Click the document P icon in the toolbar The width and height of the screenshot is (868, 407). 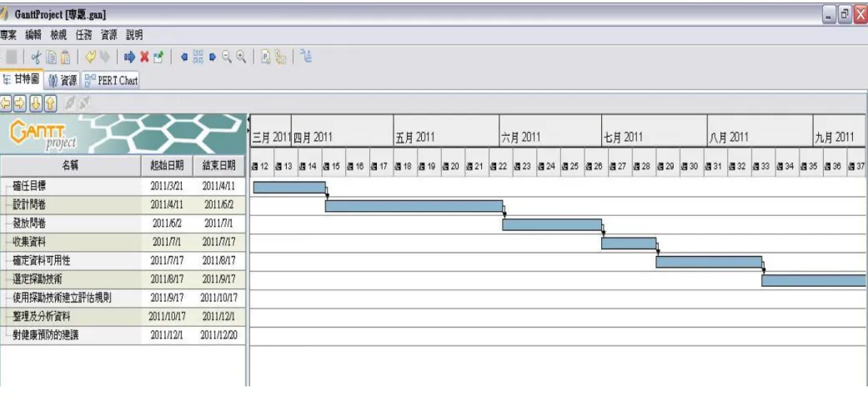coord(266,57)
